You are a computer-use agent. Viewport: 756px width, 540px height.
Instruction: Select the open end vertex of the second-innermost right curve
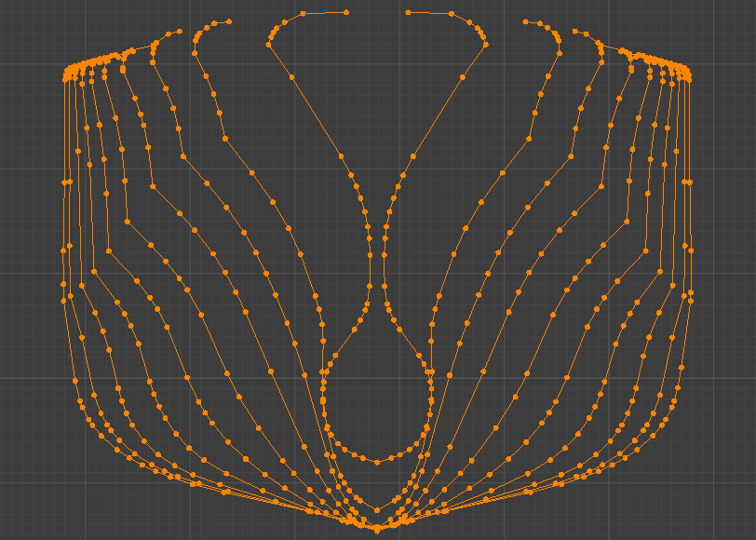(x=525, y=21)
